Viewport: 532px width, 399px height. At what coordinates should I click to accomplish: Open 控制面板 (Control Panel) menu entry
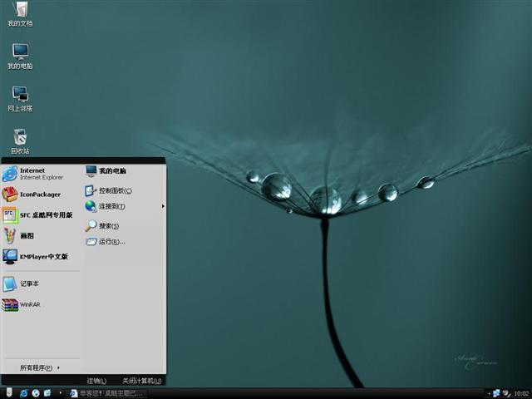[x=115, y=190]
